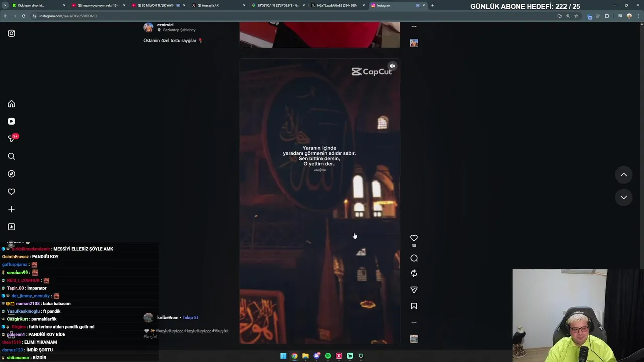Viewport: 644px width, 362px height.
Task: Switch to the husamyuyu yayın vakti tab
Action: click(x=98, y=5)
